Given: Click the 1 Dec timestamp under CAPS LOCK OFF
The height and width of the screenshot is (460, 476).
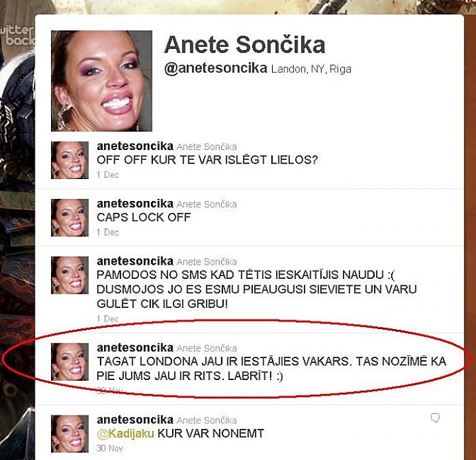Looking at the screenshot, I should click(108, 232).
